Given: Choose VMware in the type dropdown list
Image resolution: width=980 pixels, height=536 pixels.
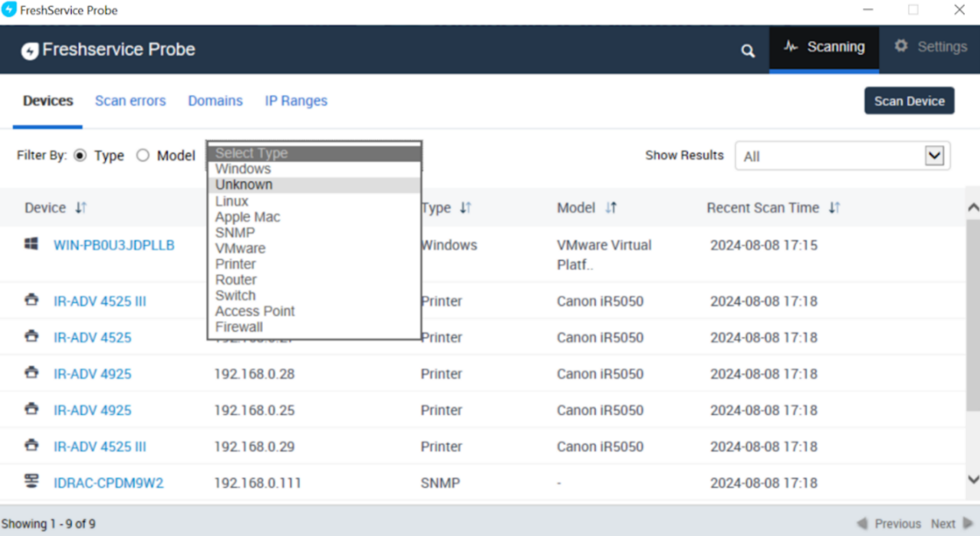Looking at the screenshot, I should click(314, 248).
